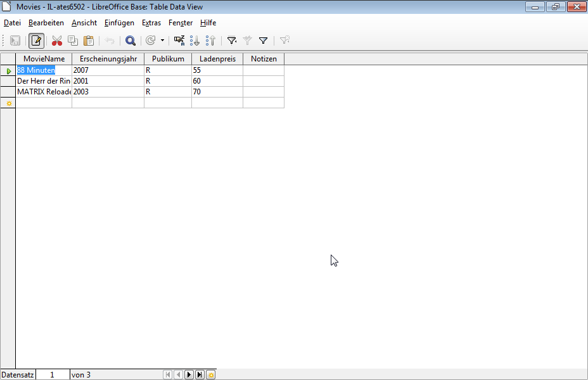Open the Extras menu

coord(151,23)
